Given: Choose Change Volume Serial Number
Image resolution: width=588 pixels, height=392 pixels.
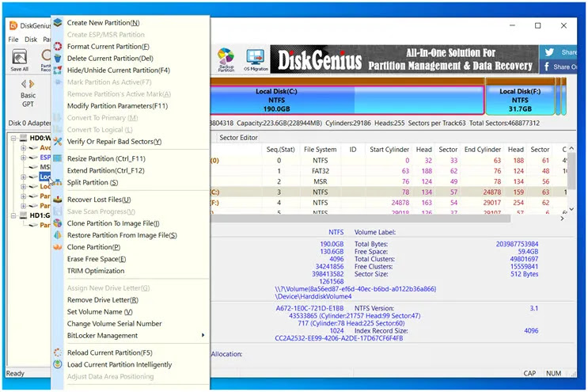Looking at the screenshot, I should tap(115, 323).
